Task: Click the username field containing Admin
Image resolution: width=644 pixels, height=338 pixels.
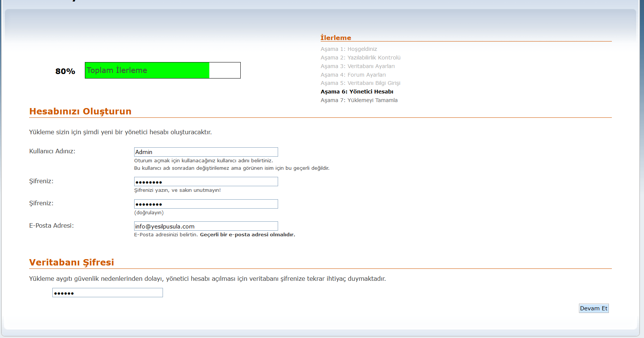Action: tap(206, 152)
